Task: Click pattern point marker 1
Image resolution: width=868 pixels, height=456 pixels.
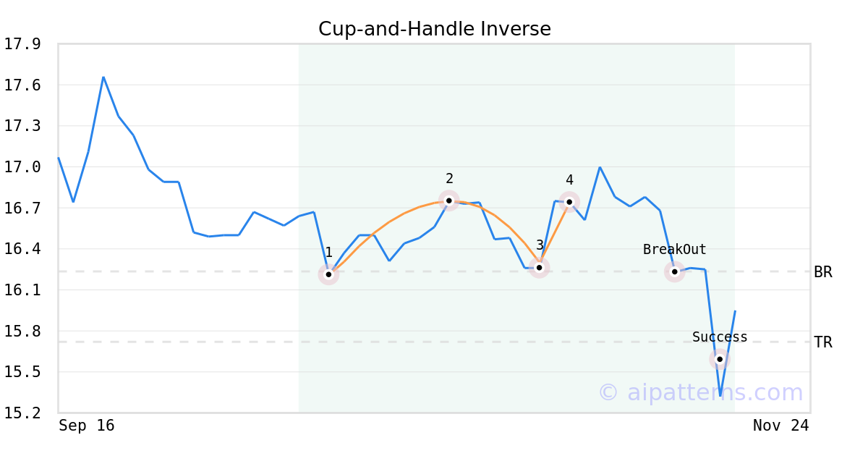Action: pos(328,274)
